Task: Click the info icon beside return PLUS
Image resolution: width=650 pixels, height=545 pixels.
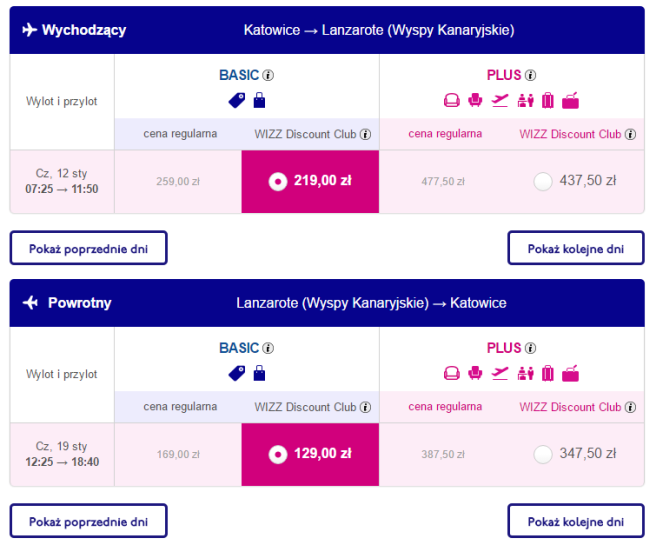Action: pos(530,348)
